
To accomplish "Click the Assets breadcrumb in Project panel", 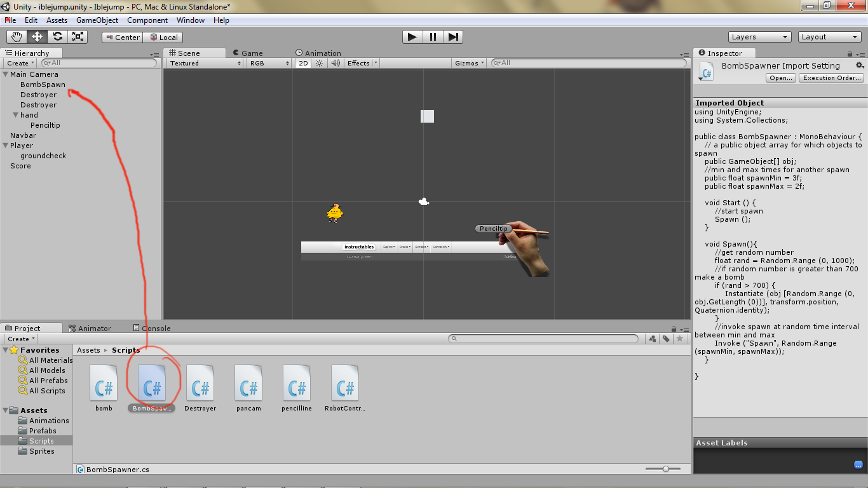I will coord(88,350).
